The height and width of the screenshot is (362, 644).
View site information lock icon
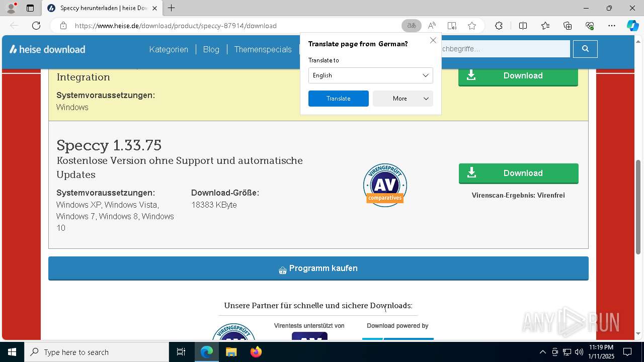(63, 26)
